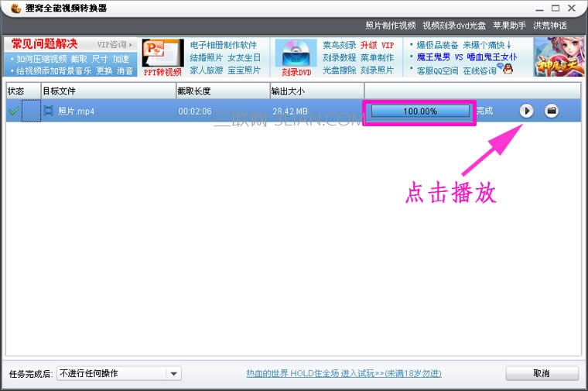The height and width of the screenshot is (391, 588).
Task: Expand the VIP咨询 arrow button
Action: pyautogui.click(x=115, y=45)
